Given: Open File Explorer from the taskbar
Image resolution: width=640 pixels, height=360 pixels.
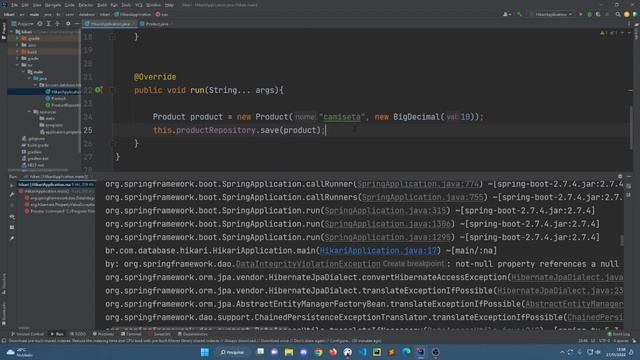Looking at the screenshot, I should coord(289,352).
